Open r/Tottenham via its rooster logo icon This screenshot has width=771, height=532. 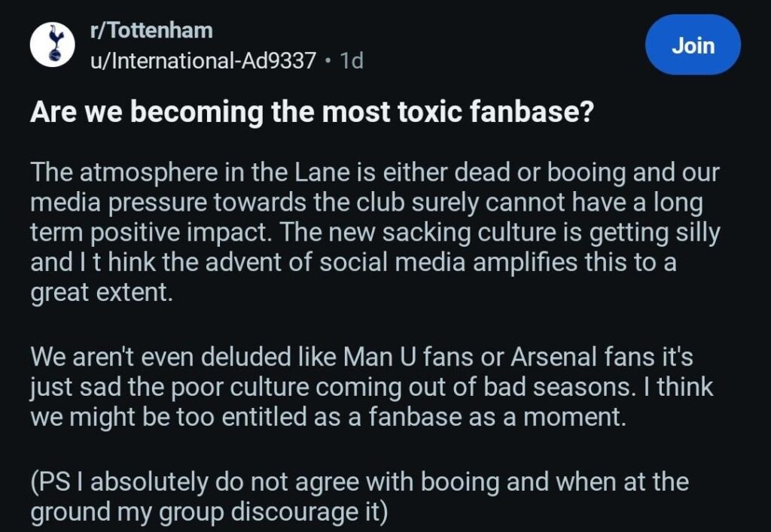click(54, 44)
